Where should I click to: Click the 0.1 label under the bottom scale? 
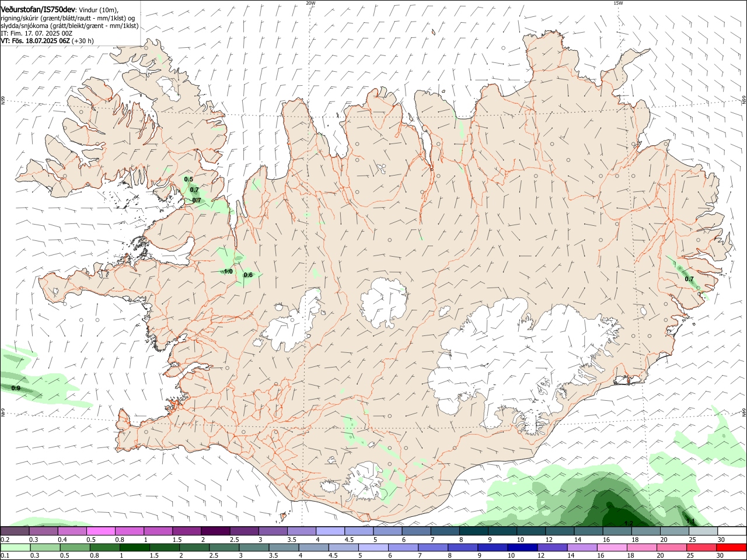tap(5, 556)
